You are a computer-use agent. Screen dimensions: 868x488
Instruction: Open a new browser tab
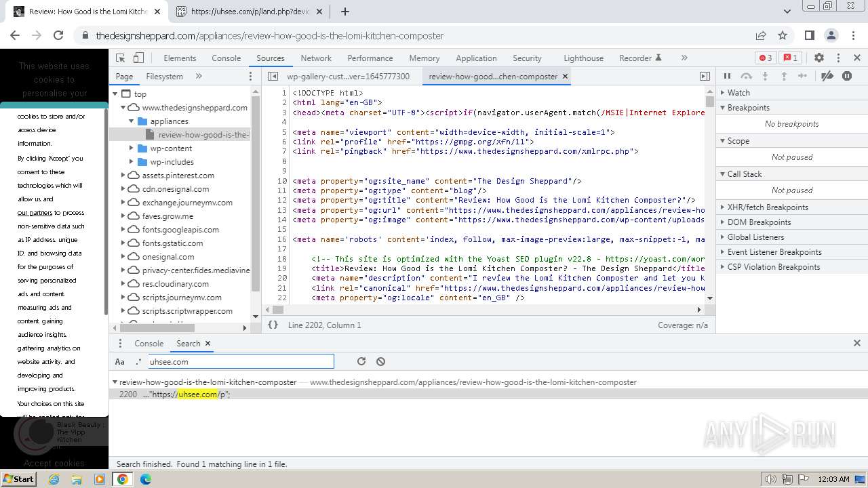[345, 12]
